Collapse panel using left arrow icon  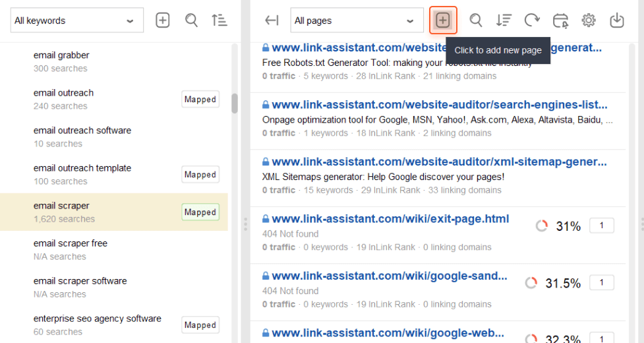(x=272, y=20)
